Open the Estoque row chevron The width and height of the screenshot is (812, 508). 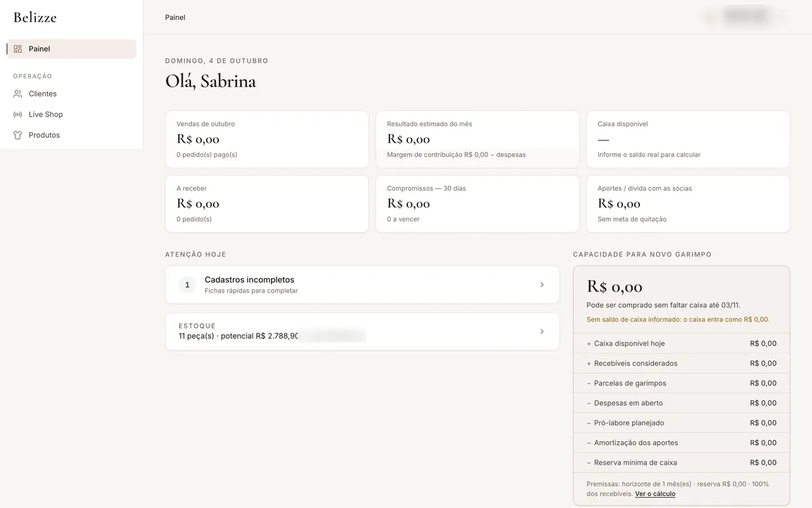click(x=542, y=331)
